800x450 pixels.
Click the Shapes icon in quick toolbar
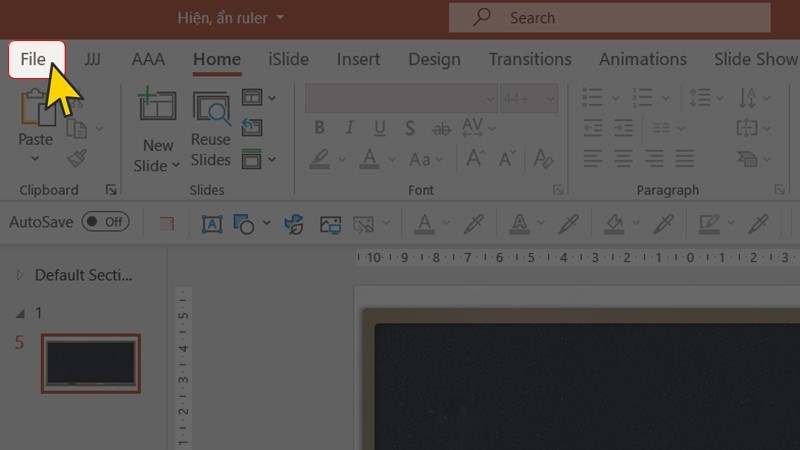pyautogui.click(x=243, y=224)
